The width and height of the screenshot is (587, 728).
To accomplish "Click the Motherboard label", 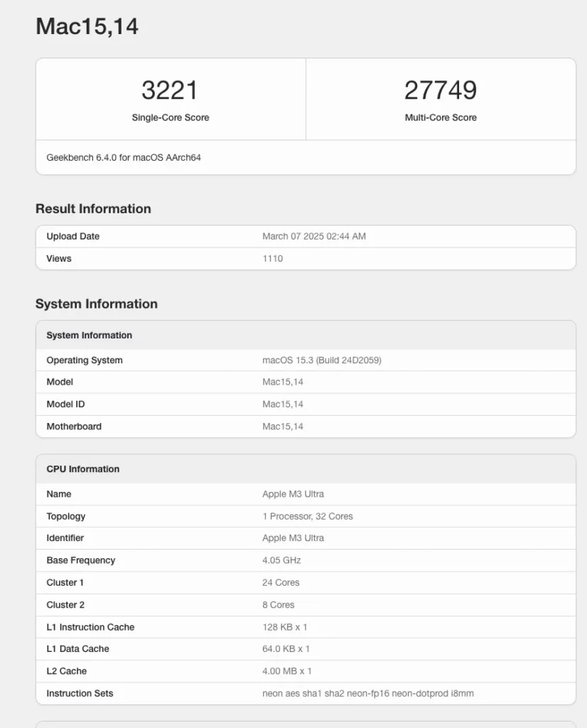I will click(x=74, y=427).
